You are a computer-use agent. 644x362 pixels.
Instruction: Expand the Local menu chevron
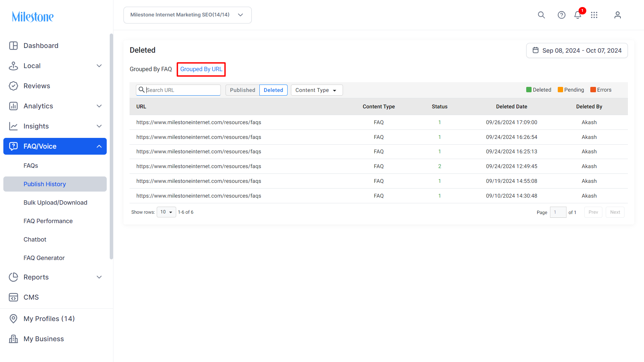point(99,66)
